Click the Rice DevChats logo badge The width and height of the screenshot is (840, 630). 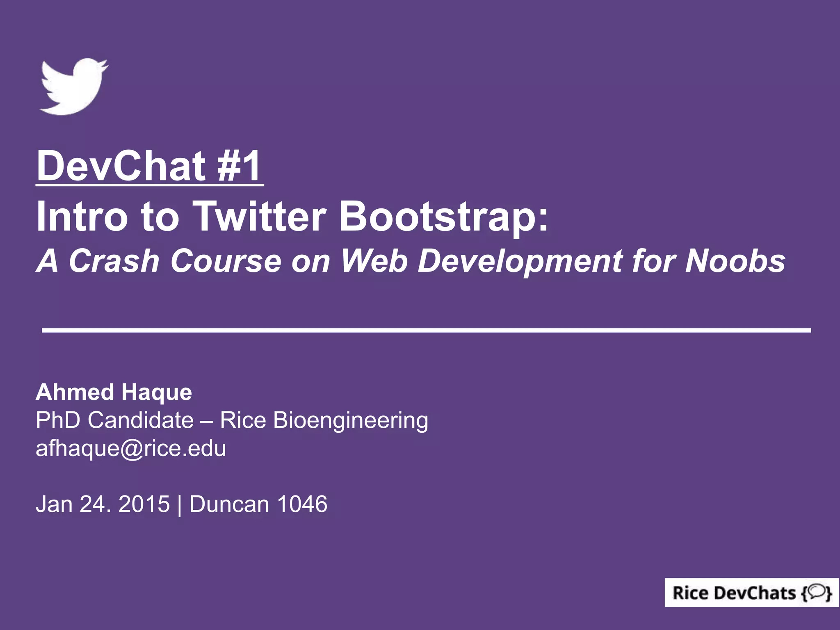click(x=751, y=593)
